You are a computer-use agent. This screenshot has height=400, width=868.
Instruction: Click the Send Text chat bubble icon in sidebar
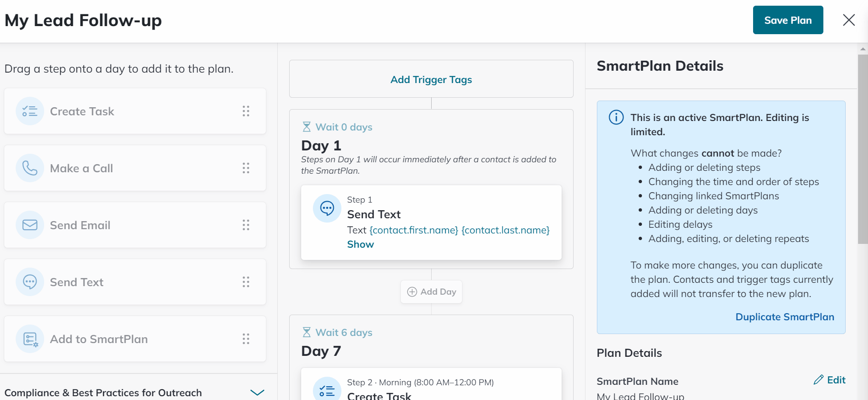pyautogui.click(x=30, y=282)
